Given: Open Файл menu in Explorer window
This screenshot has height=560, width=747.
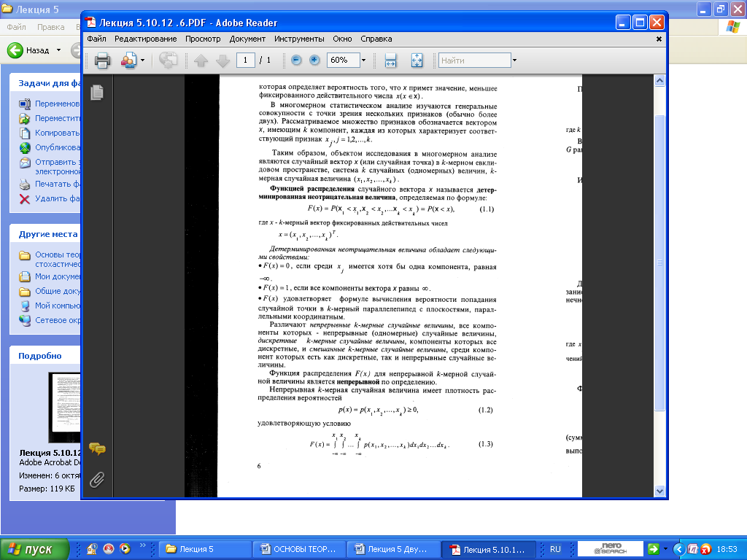Looking at the screenshot, I should [x=16, y=27].
